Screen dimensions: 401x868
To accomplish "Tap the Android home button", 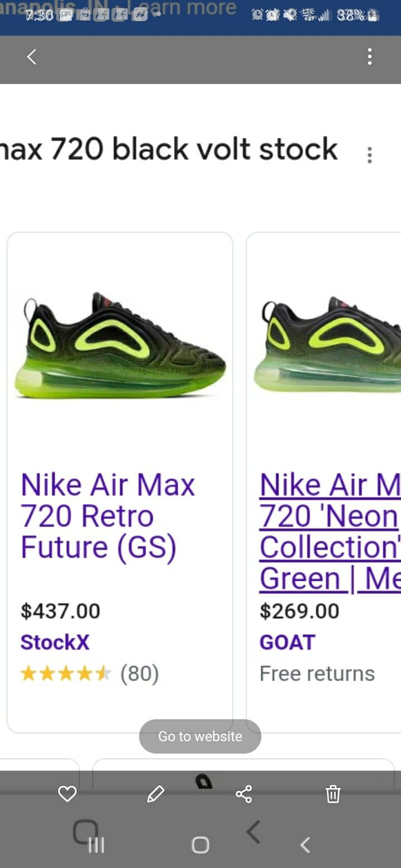I will pyautogui.click(x=200, y=845).
